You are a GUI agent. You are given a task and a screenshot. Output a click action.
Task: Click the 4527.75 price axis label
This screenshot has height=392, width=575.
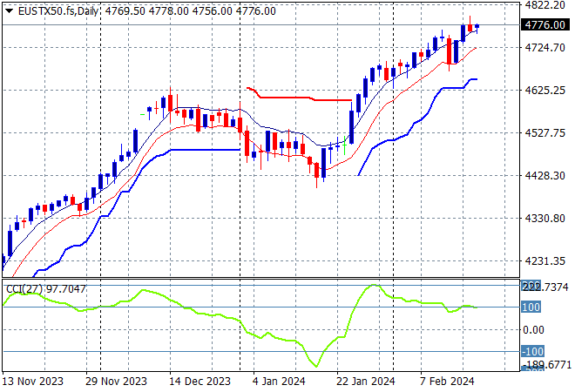click(x=545, y=132)
